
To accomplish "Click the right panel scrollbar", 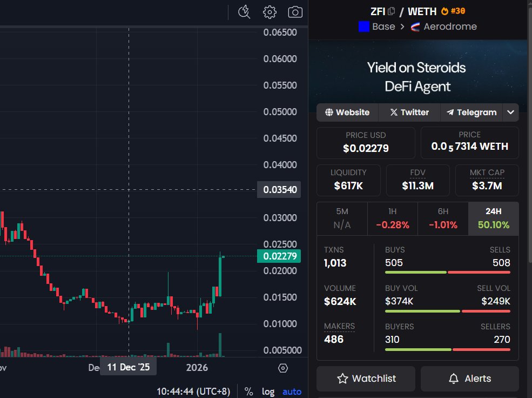I will [530, 136].
